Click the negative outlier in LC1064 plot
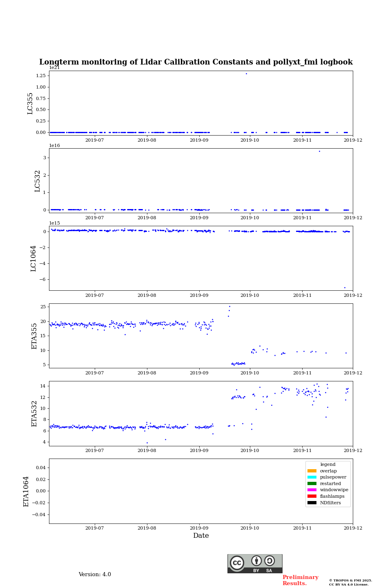 345,287
